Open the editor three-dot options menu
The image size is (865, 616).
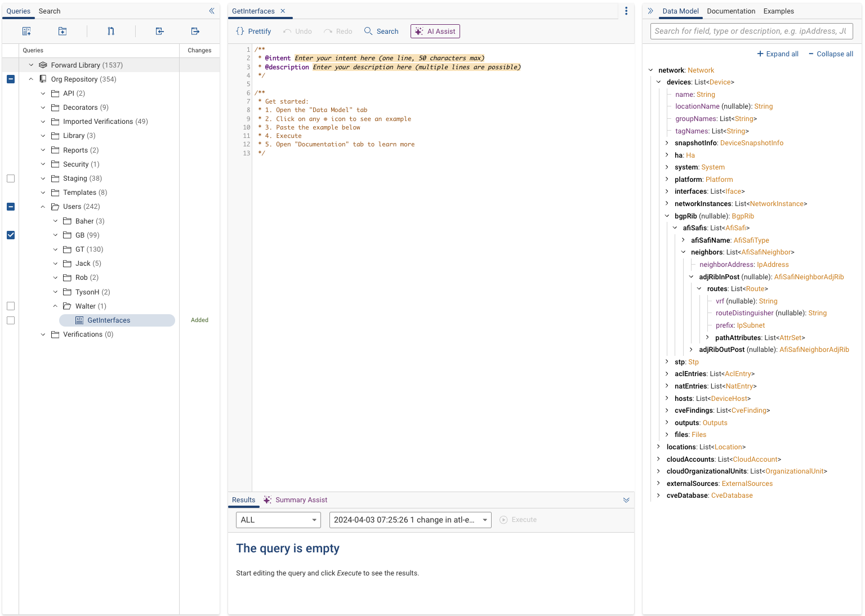point(626,11)
